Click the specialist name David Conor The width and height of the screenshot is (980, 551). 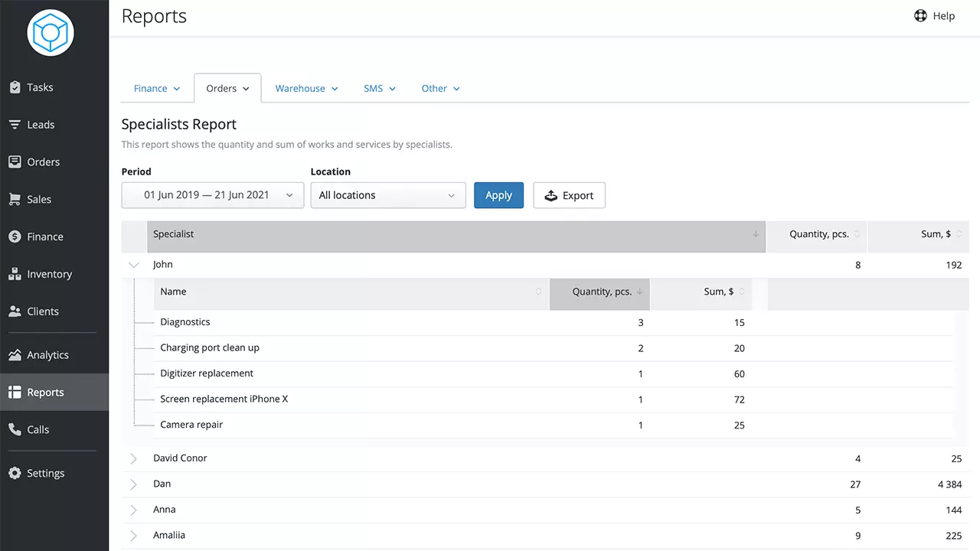point(180,458)
